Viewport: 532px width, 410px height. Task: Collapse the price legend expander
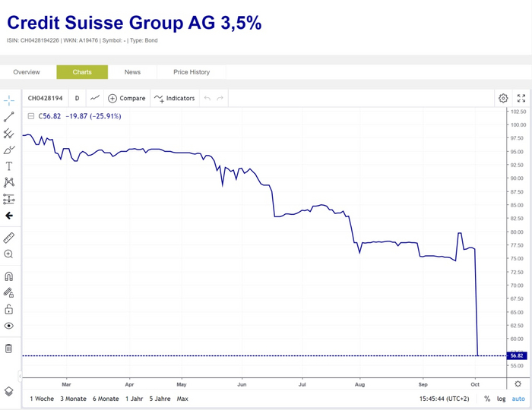(x=31, y=116)
